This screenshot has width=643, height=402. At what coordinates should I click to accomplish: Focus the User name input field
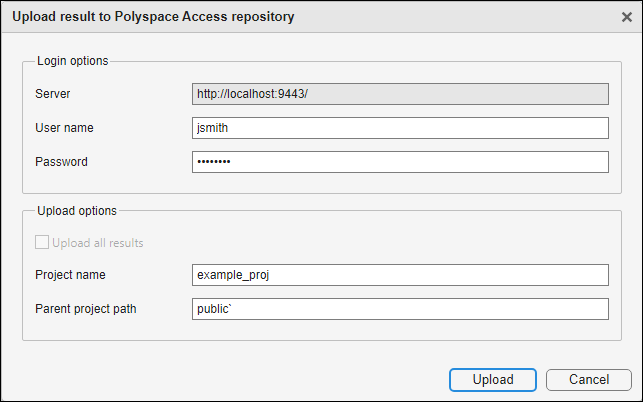click(400, 128)
